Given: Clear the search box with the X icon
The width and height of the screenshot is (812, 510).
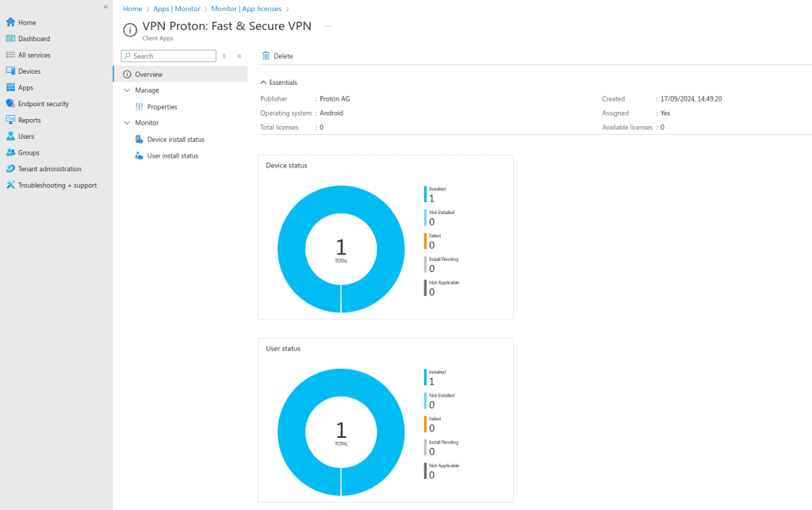Looking at the screenshot, I should click(224, 56).
